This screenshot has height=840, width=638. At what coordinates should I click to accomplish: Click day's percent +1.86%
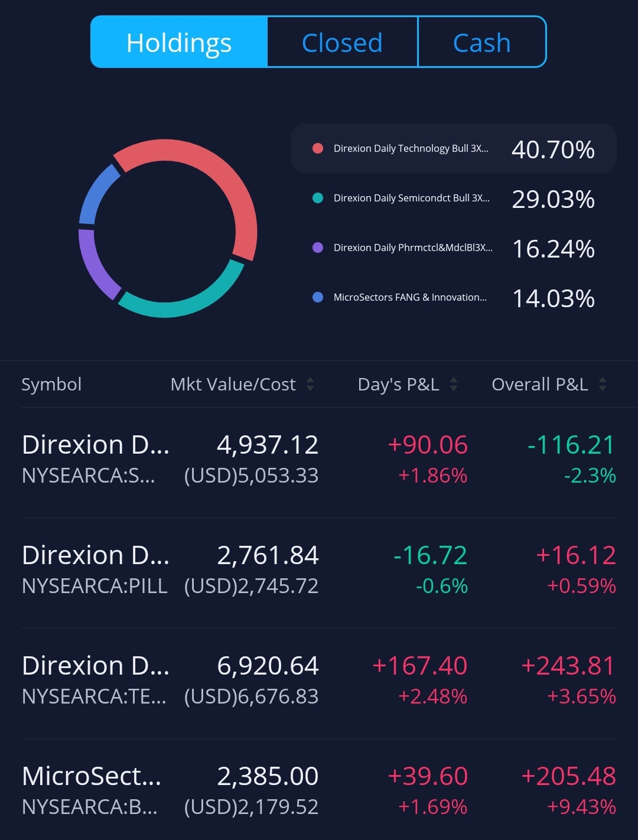(x=432, y=476)
